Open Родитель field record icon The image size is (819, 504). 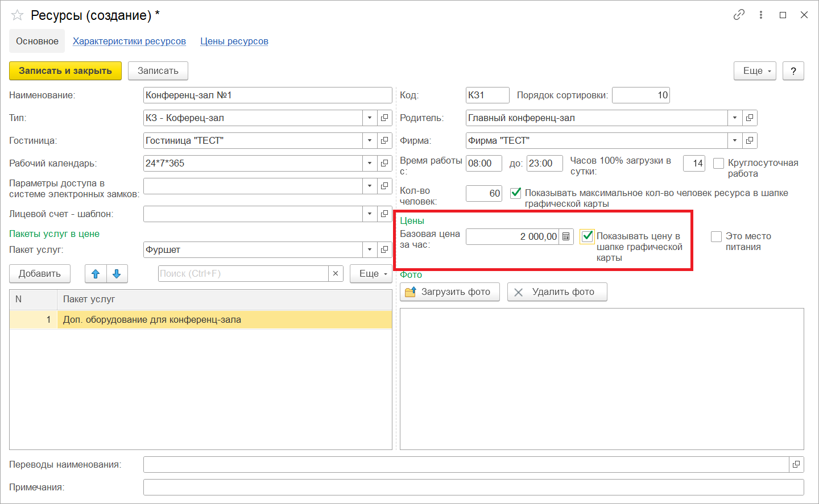[x=750, y=118]
